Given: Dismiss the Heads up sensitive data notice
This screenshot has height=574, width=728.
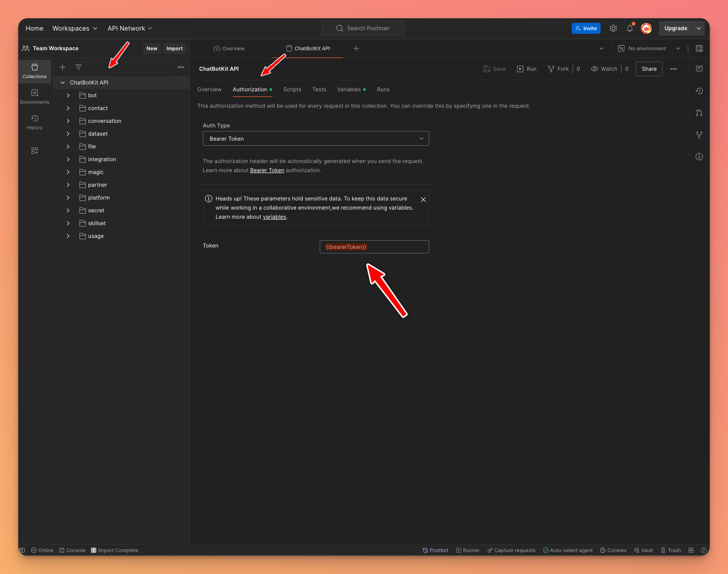Looking at the screenshot, I should [423, 200].
